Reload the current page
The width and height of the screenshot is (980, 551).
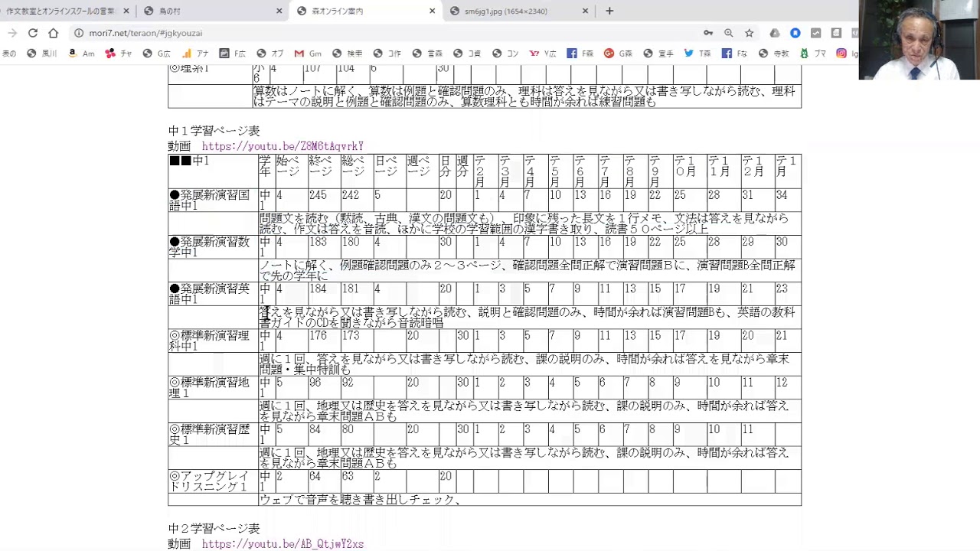pyautogui.click(x=33, y=33)
